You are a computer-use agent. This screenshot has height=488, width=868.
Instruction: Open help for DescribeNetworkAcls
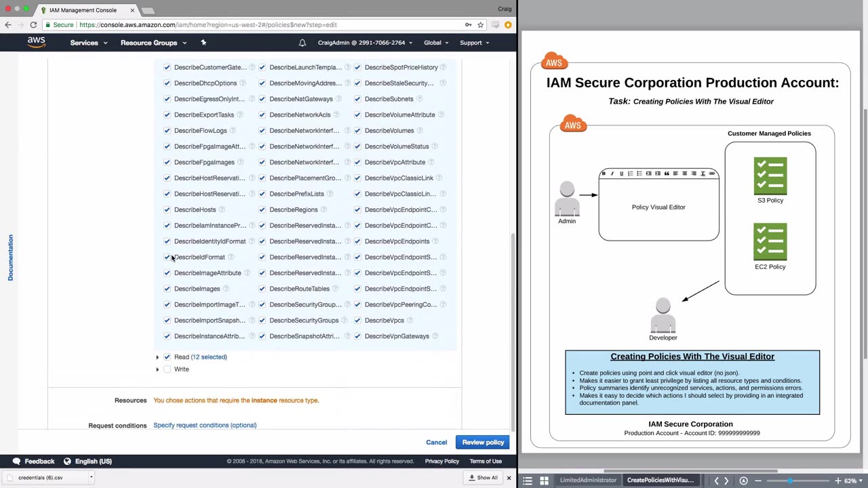click(x=336, y=115)
